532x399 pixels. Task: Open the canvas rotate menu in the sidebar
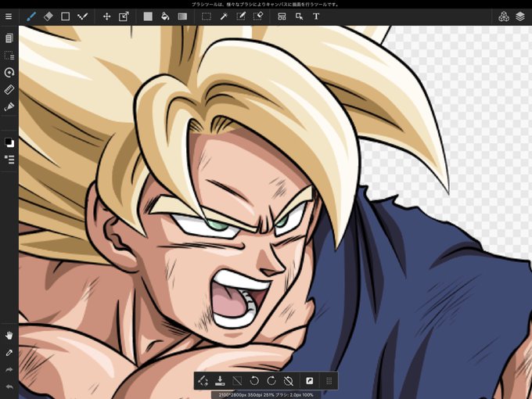tap(9, 72)
